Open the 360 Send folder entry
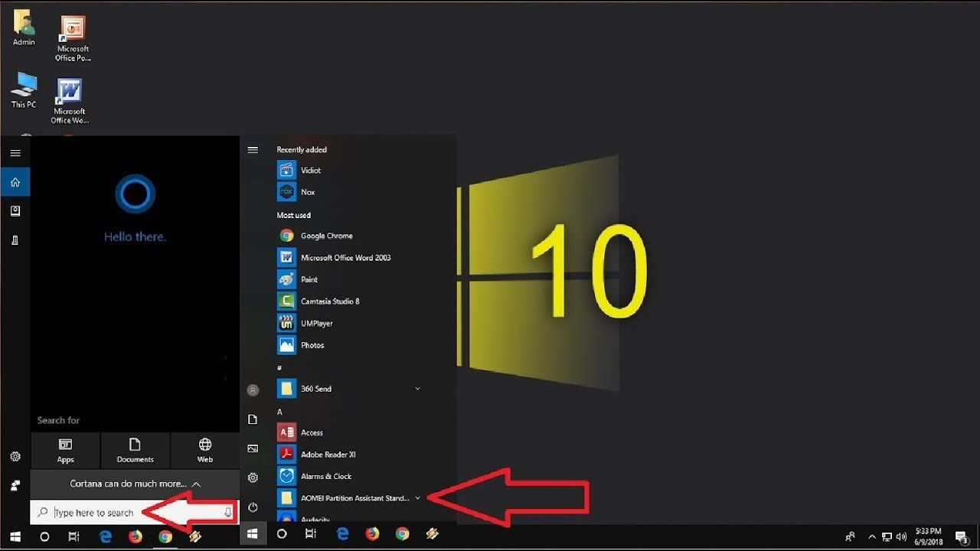 [x=348, y=389]
